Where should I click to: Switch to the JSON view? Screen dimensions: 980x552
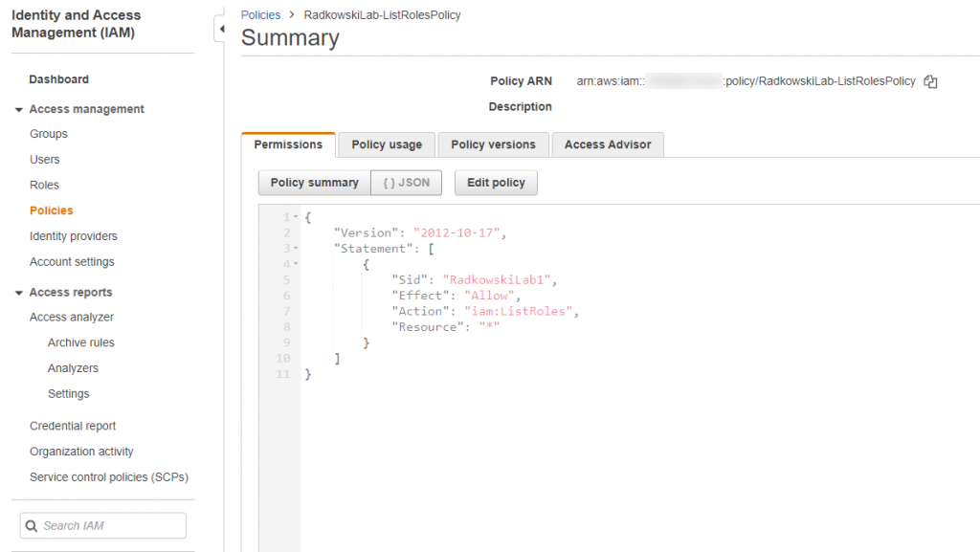(x=406, y=183)
